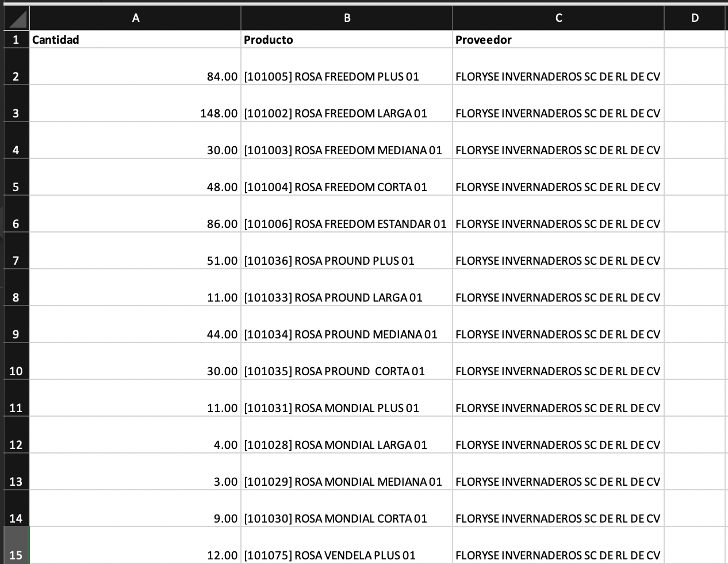Select the empty column D cell in row 1

(695, 39)
